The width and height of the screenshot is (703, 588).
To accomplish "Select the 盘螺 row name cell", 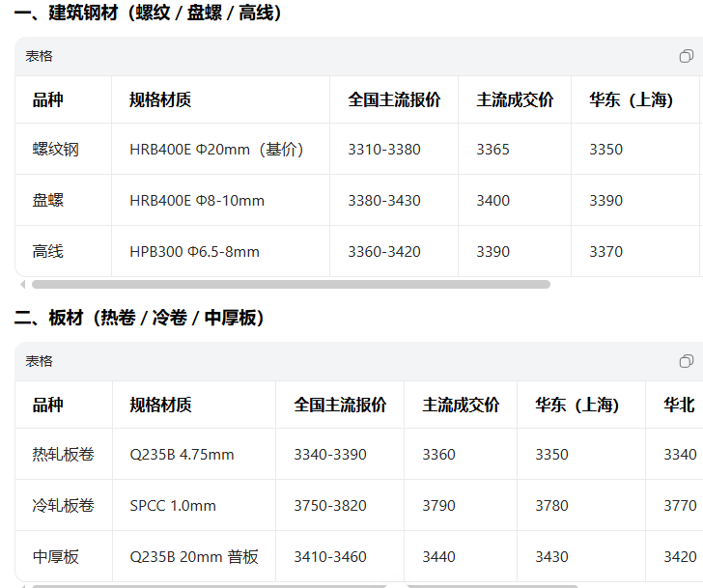I will tap(47, 201).
